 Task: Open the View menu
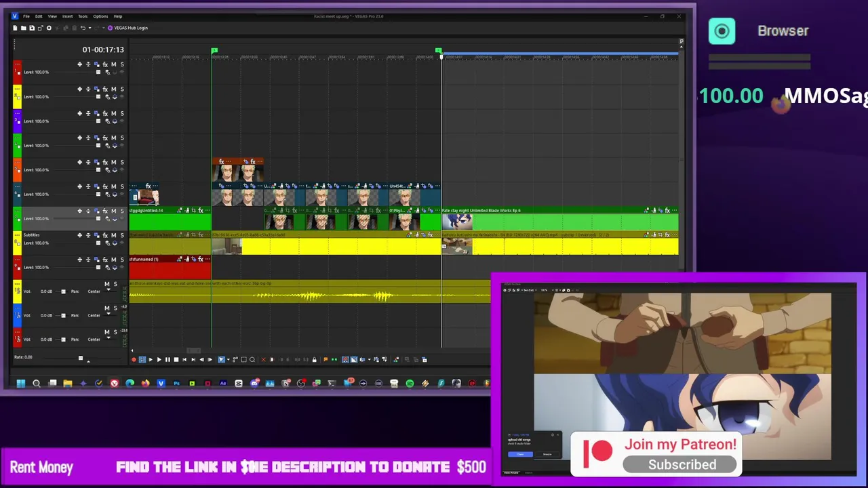(52, 16)
